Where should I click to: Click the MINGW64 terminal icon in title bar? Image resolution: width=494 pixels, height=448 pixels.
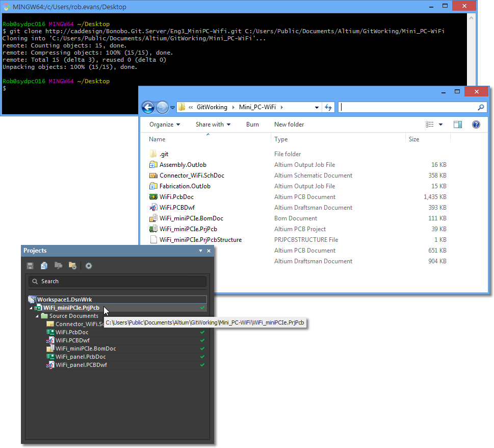[x=6, y=7]
